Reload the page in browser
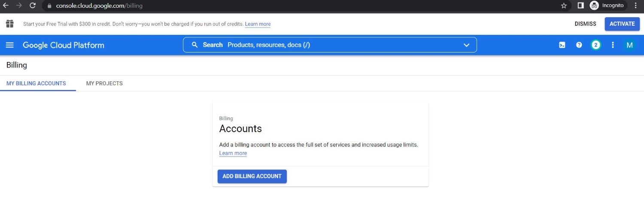 [x=33, y=6]
